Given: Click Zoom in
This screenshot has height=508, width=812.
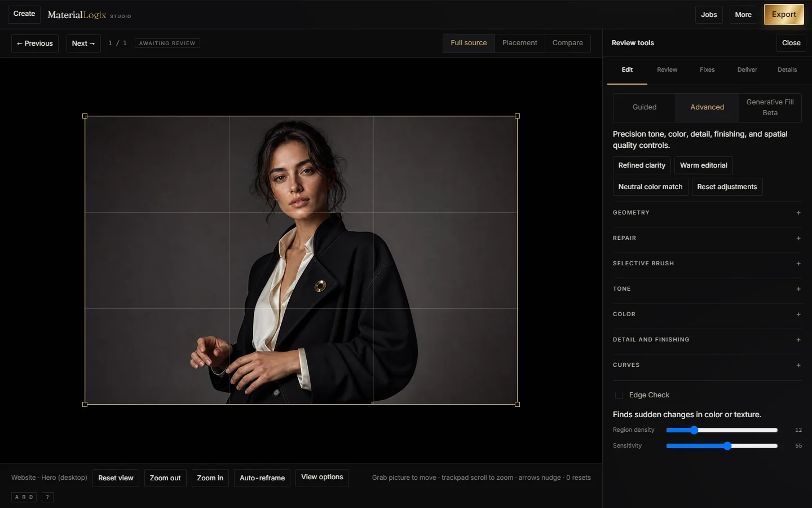Looking at the screenshot, I should point(210,478).
